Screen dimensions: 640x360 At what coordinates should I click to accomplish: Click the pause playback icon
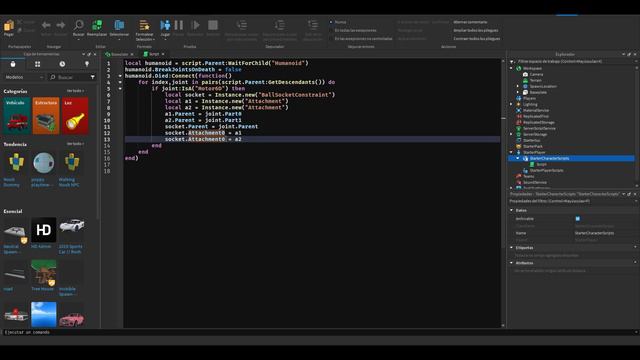[x=179, y=25]
